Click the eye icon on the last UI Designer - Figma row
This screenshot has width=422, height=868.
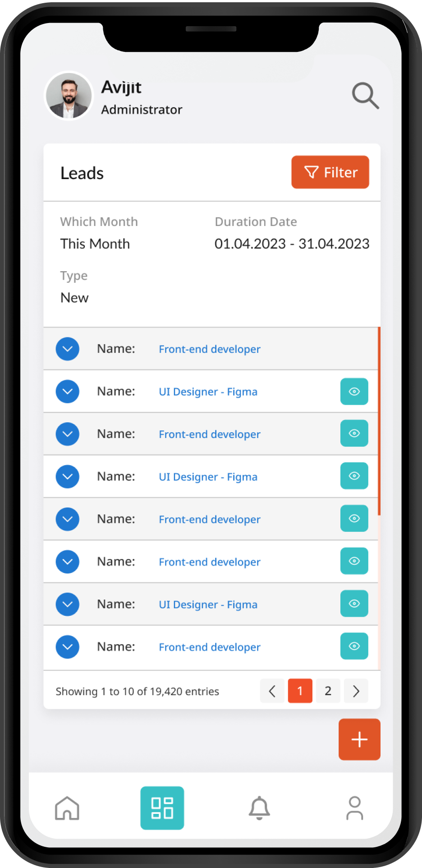pos(354,604)
